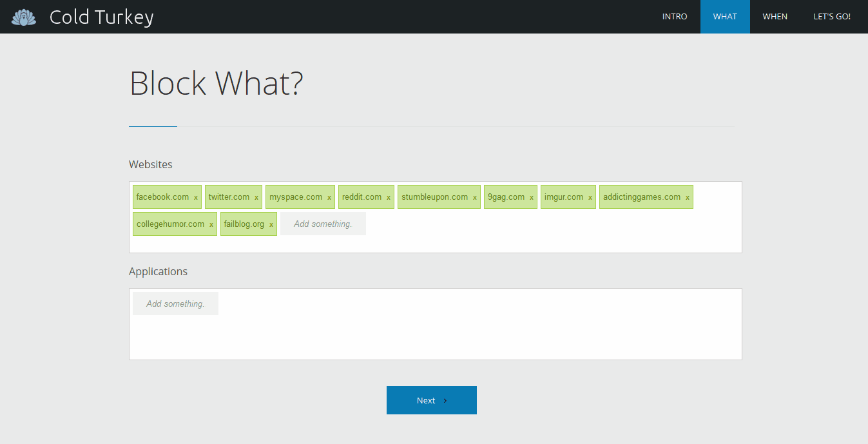The image size is (868, 444).
Task: Select the facebook.com tag label
Action: 162,197
